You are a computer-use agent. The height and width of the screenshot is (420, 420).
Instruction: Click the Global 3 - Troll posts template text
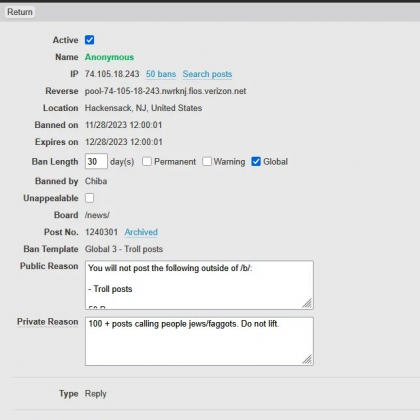click(124, 249)
